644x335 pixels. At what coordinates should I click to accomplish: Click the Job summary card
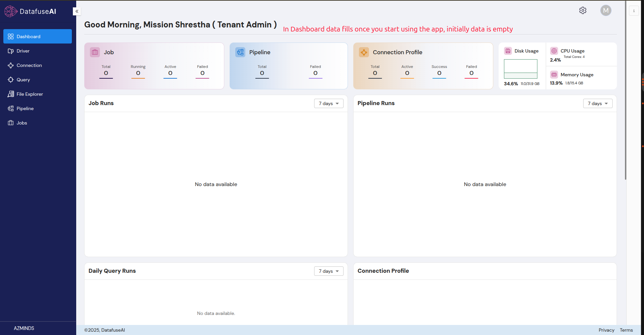coord(154,66)
